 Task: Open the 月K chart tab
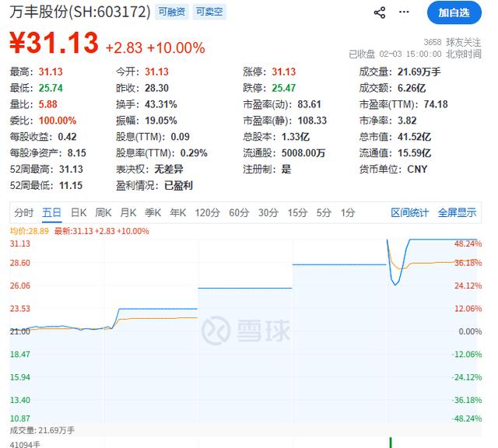pyautogui.click(x=128, y=212)
